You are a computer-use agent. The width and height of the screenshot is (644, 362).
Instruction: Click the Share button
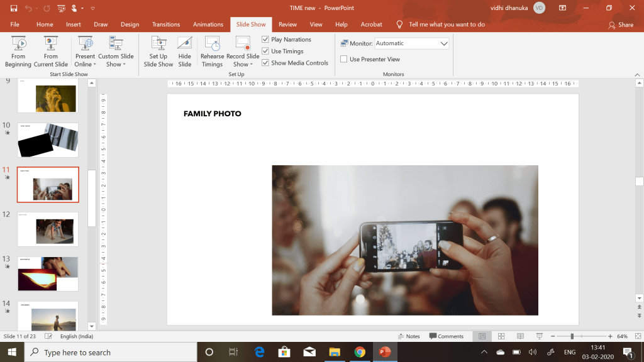click(x=621, y=25)
